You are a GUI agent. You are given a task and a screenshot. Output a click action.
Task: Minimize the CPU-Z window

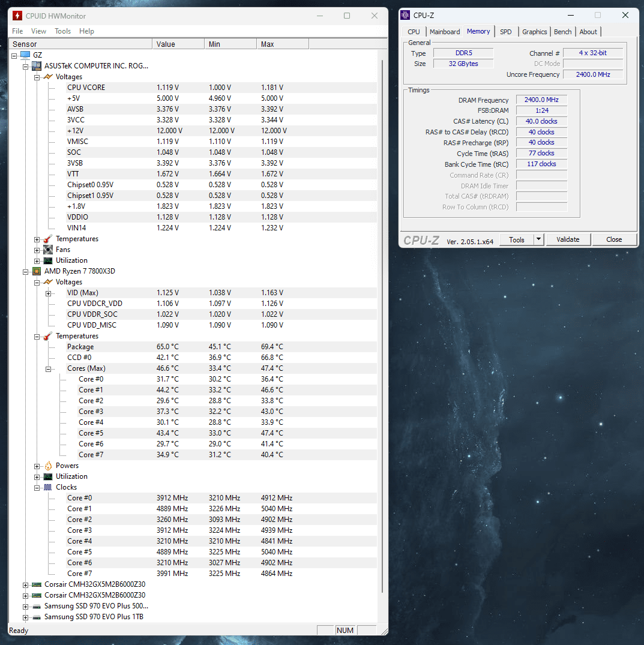pyautogui.click(x=571, y=15)
